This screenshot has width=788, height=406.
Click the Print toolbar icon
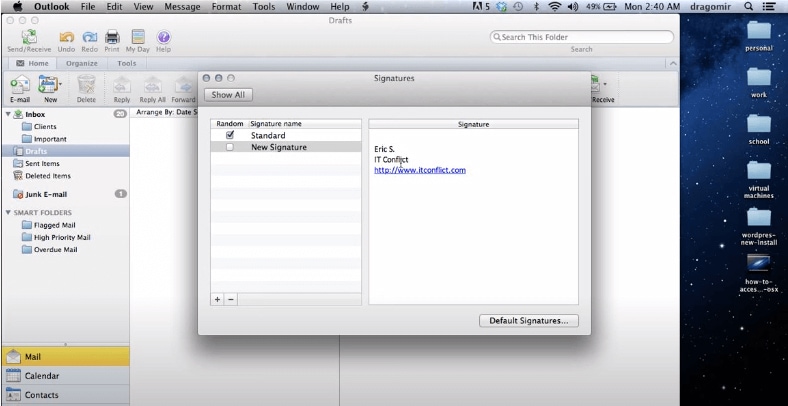[112, 37]
